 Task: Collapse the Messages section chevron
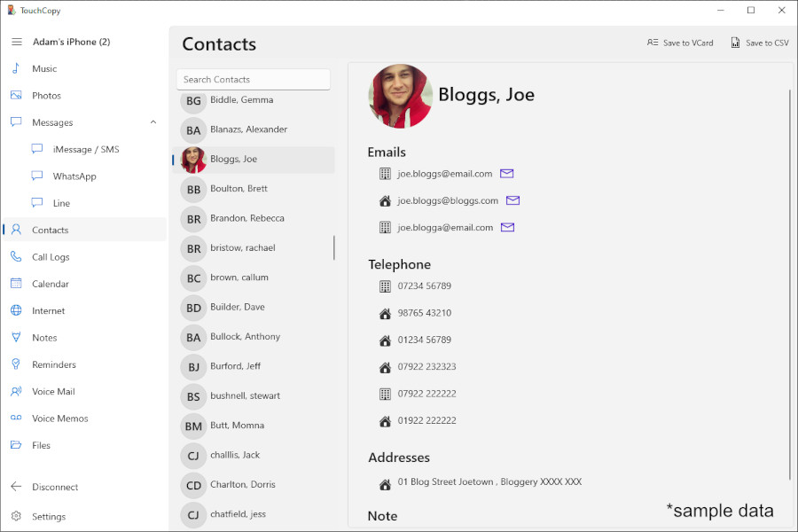point(153,122)
